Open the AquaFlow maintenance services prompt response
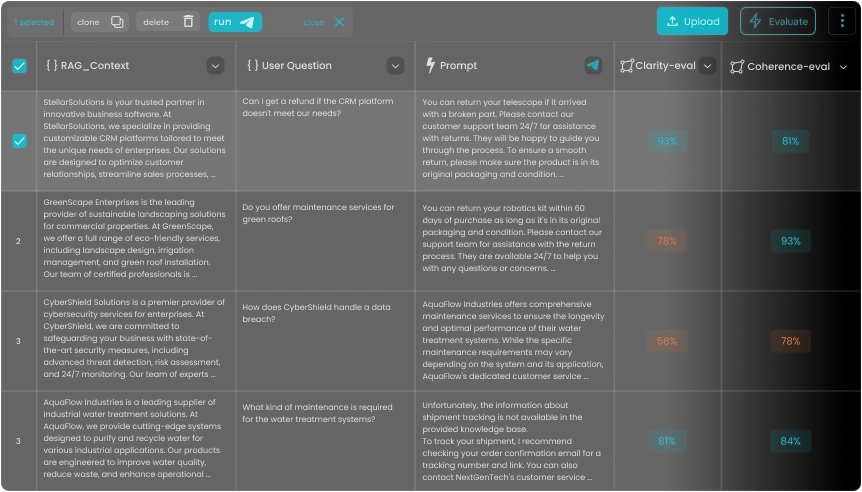This screenshot has height=492, width=862. [514, 341]
